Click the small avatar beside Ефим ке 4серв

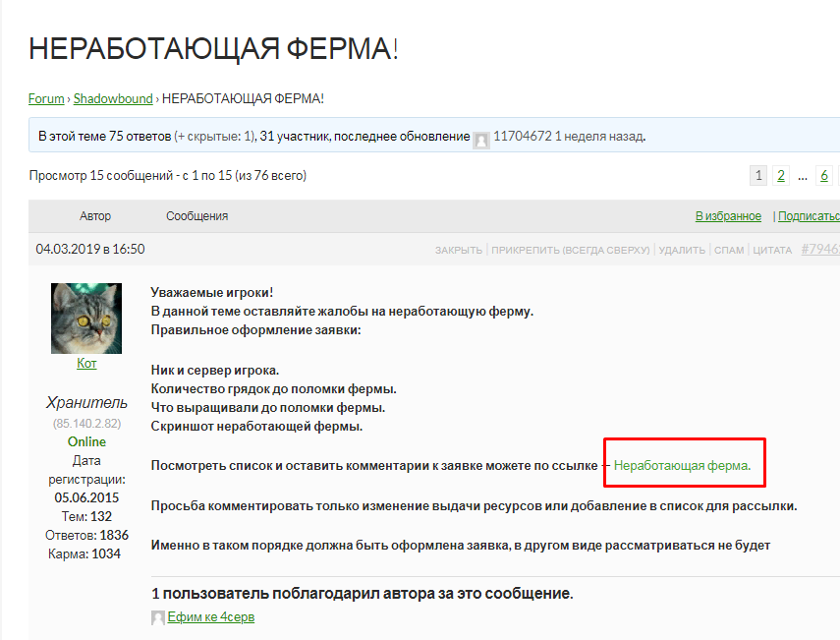pyautogui.click(x=158, y=617)
